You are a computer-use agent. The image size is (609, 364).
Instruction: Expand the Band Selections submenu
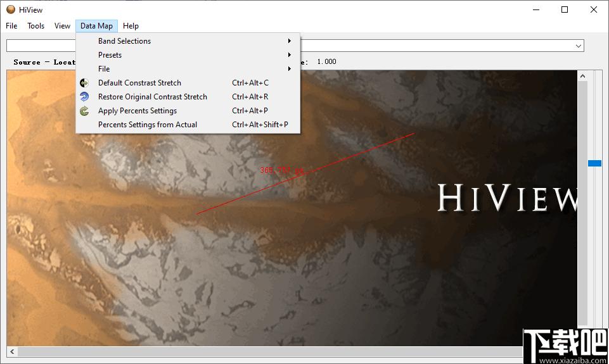coord(188,41)
